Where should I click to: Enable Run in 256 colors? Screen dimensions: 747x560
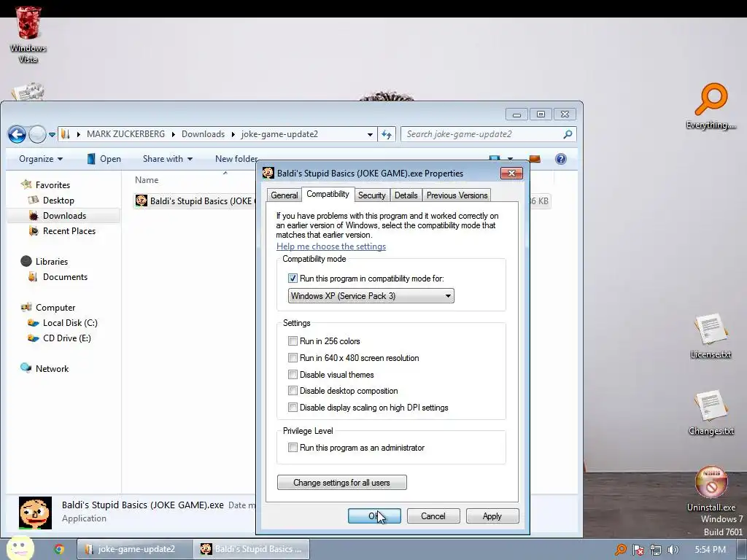coord(293,341)
